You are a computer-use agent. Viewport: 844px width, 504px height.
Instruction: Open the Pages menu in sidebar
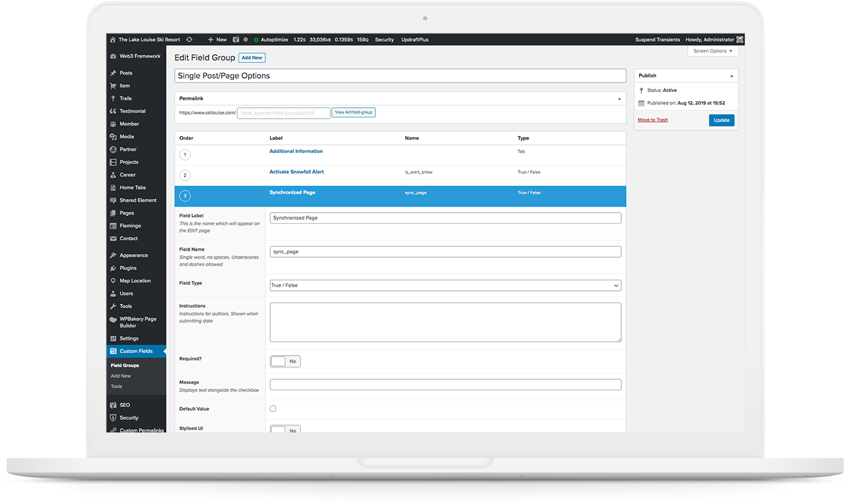(127, 213)
